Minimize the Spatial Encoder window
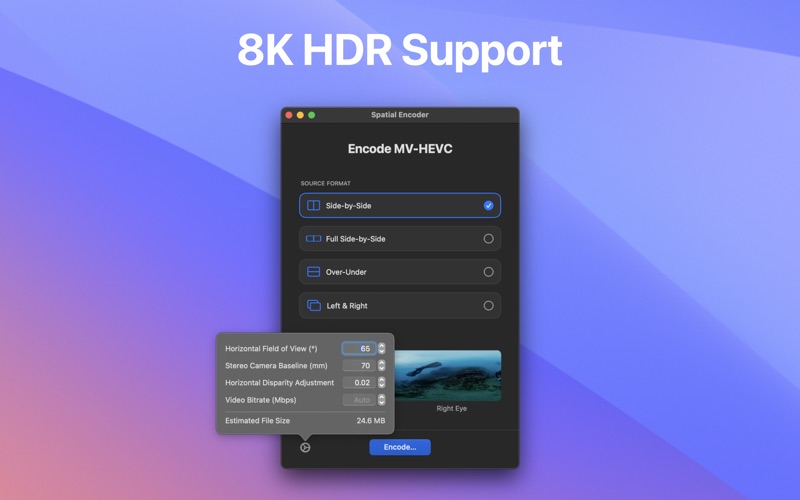Image resolution: width=800 pixels, height=500 pixels. 300,115
